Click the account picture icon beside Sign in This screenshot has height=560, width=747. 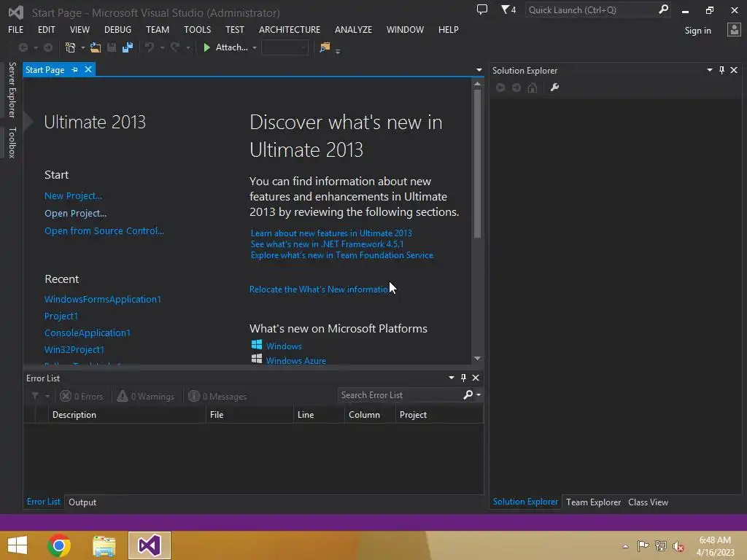[x=734, y=30]
